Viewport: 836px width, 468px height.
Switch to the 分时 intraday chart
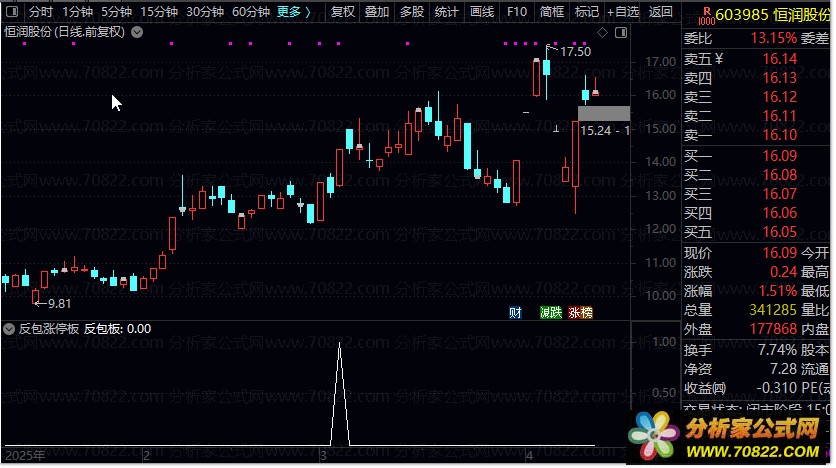[x=41, y=11]
